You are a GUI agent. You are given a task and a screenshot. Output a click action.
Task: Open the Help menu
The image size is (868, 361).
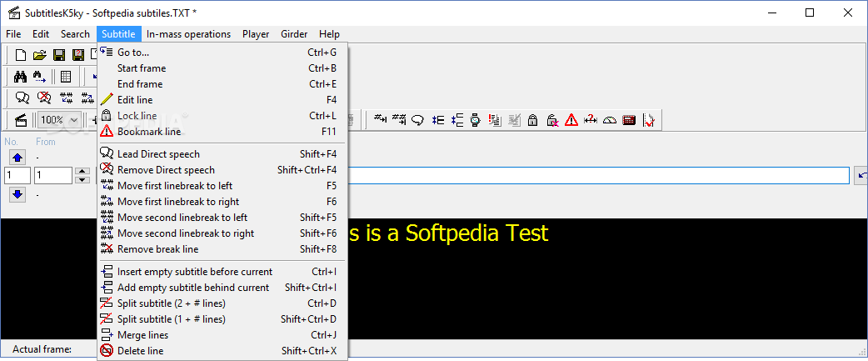pos(329,34)
